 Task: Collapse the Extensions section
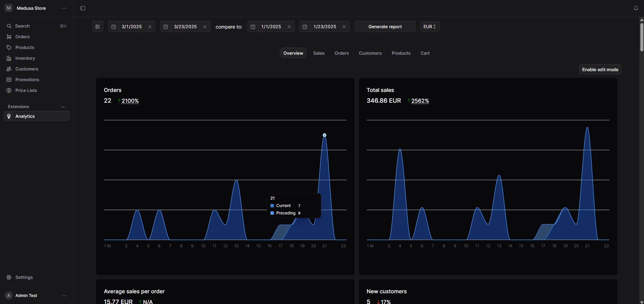(x=63, y=107)
